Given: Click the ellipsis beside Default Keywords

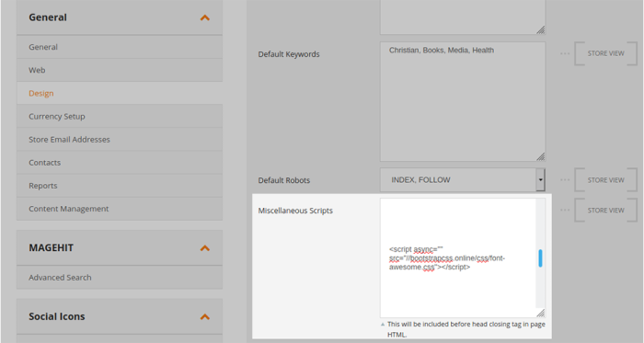Looking at the screenshot, I should click(x=565, y=53).
